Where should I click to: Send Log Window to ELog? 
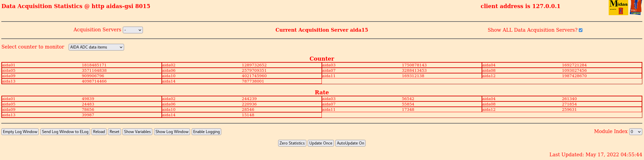click(65, 132)
